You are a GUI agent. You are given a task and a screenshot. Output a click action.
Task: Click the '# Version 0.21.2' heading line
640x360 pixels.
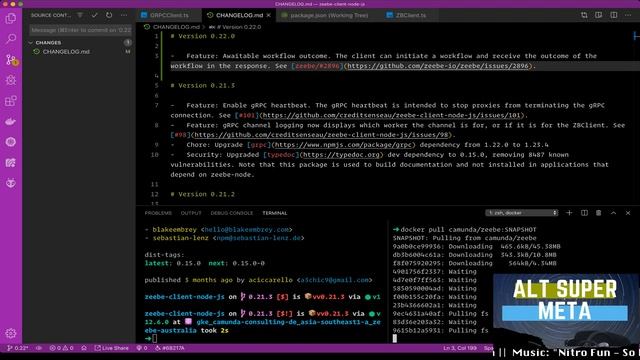tap(202, 194)
